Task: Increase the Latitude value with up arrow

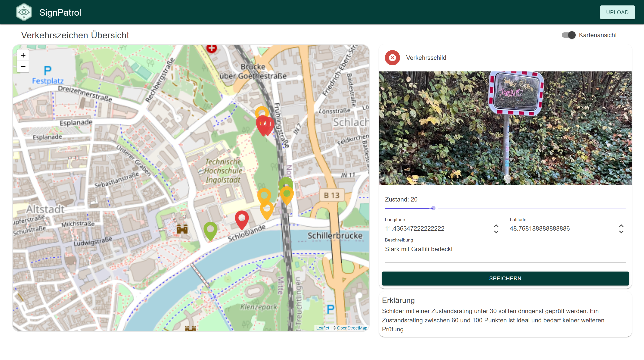Action: (621, 226)
